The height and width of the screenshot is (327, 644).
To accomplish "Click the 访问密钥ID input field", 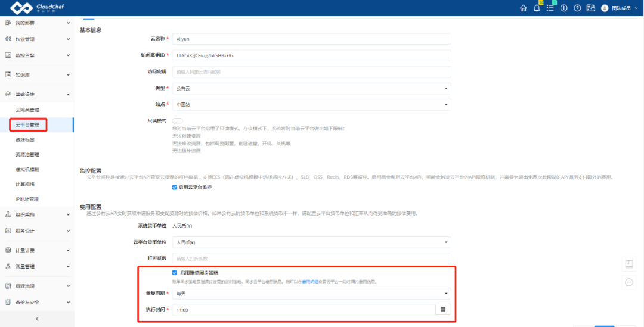I will [x=311, y=55].
